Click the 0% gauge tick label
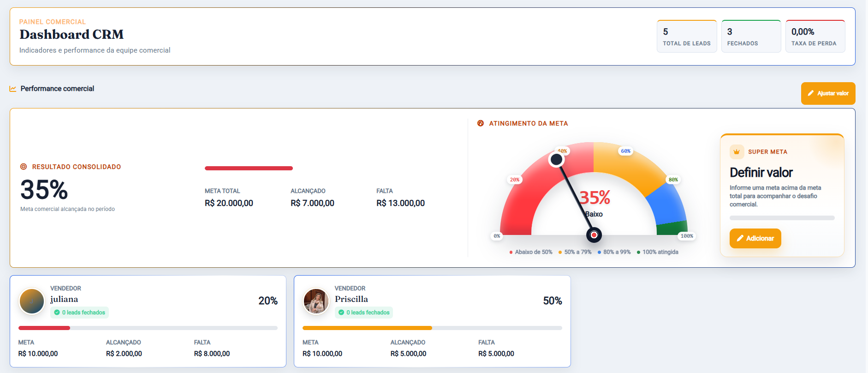The width and height of the screenshot is (868, 373). [497, 236]
